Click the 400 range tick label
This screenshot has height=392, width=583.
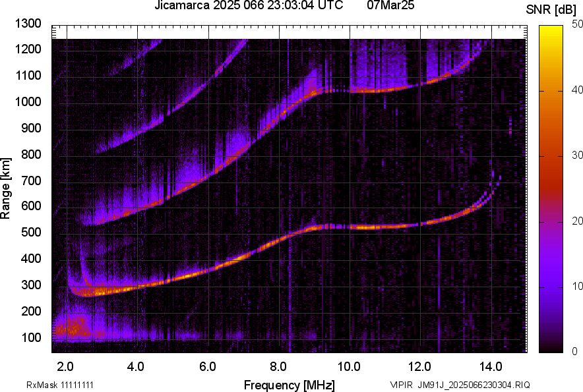pos(31,258)
